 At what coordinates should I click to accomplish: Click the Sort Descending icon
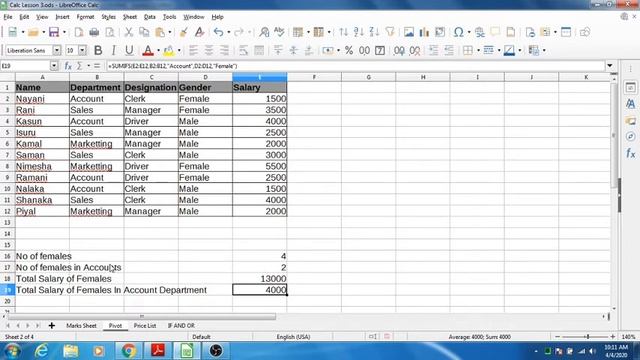(x=374, y=32)
